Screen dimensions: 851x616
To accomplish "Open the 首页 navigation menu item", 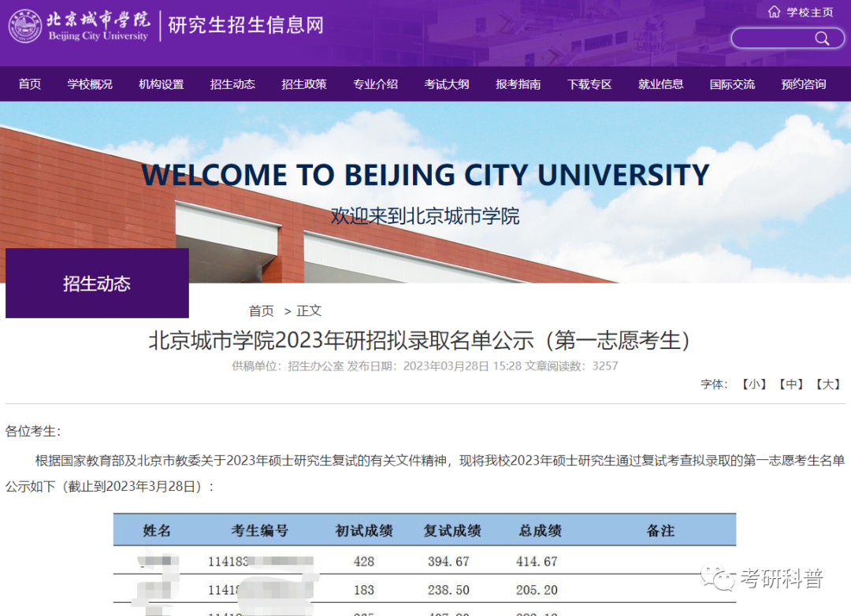I will (x=29, y=84).
